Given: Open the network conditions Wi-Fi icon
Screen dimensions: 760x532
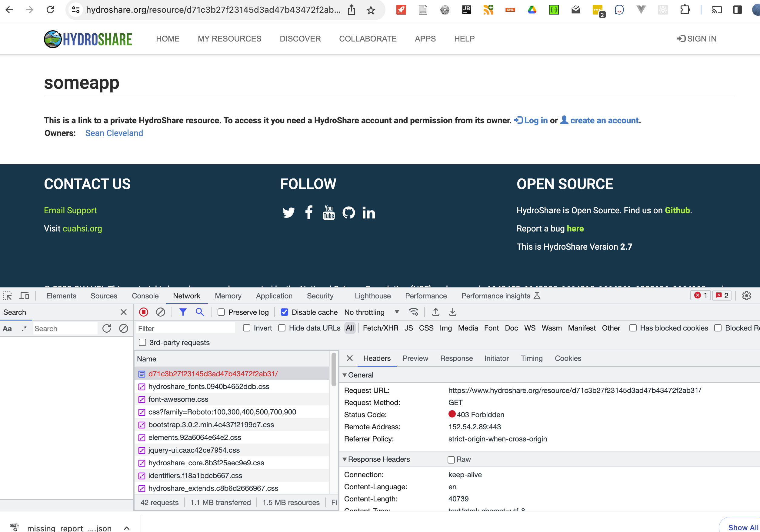Looking at the screenshot, I should click(x=413, y=312).
